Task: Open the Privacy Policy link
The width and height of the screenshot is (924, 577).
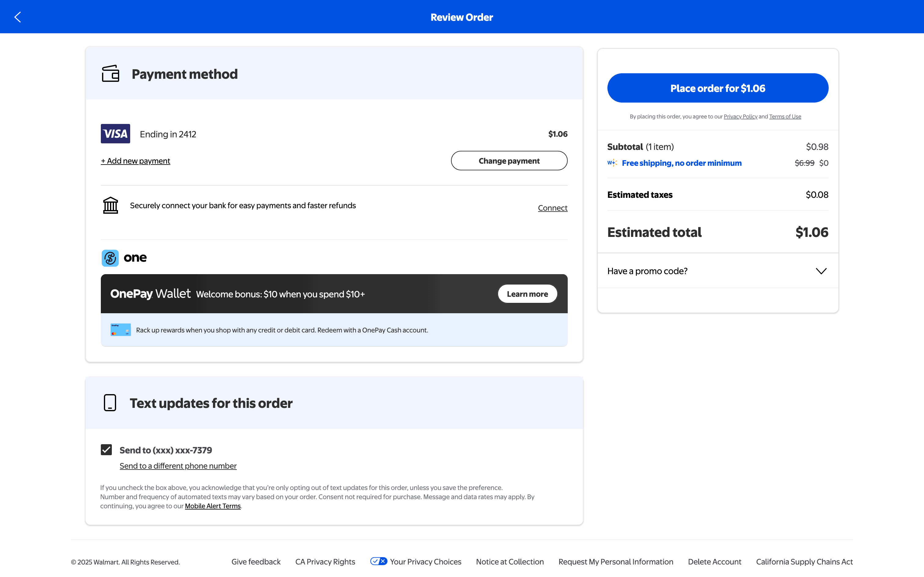Action: (740, 117)
